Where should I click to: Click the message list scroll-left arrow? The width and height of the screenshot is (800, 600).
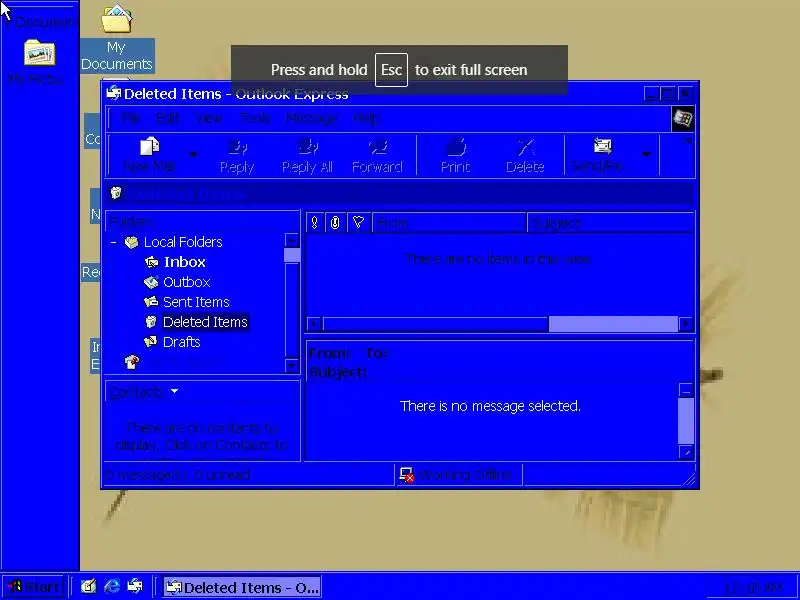click(314, 324)
